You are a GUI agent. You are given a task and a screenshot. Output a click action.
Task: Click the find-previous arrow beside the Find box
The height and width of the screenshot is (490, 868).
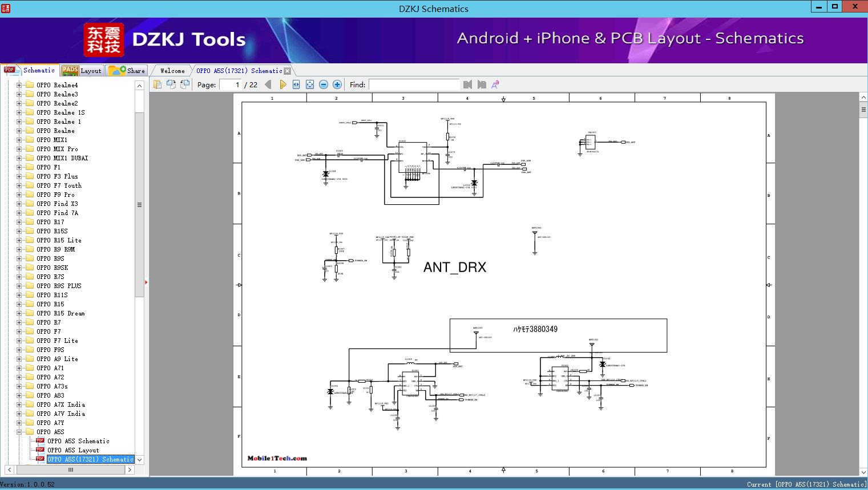pyautogui.click(x=467, y=84)
